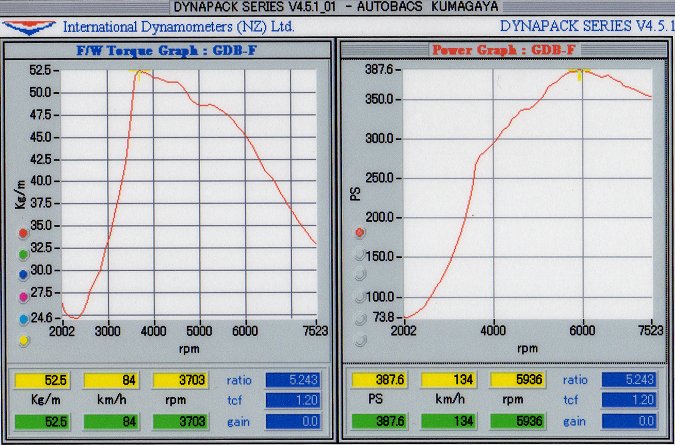This screenshot has height=445, width=675.
Task: Click the 'ratio' label in the torque panel
Action: (x=239, y=380)
